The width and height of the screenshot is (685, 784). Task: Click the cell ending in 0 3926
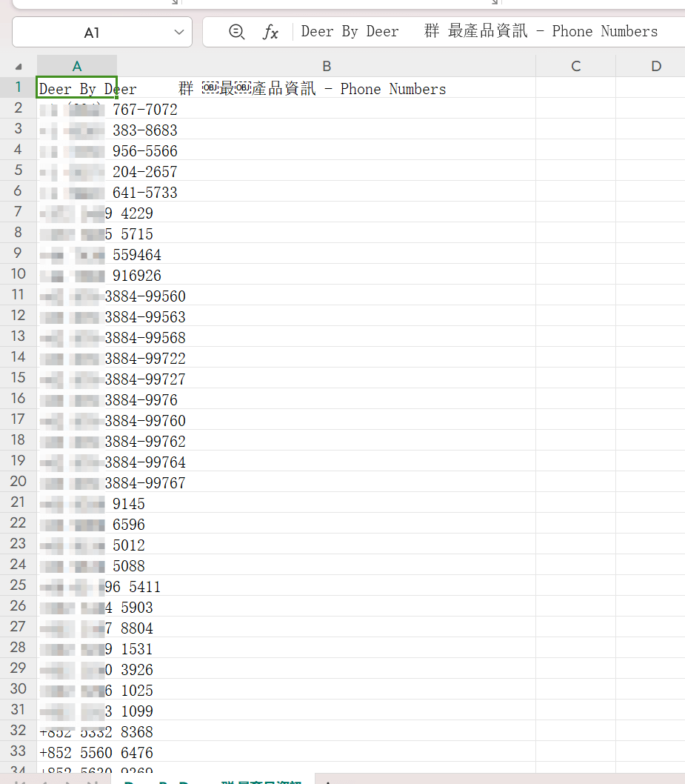77,668
